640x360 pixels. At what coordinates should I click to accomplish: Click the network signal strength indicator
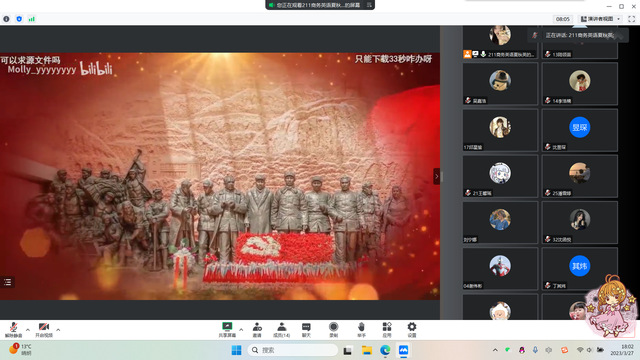[31, 19]
